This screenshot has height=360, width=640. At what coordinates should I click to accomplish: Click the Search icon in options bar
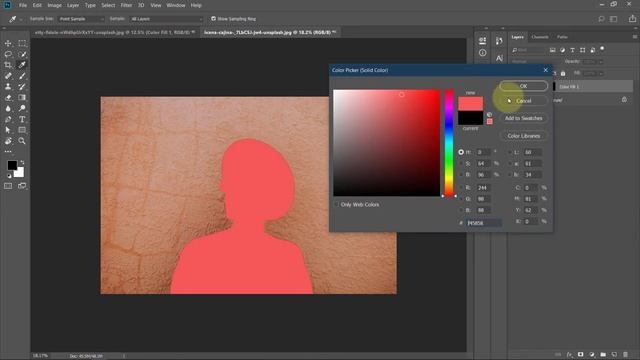pos(601,19)
